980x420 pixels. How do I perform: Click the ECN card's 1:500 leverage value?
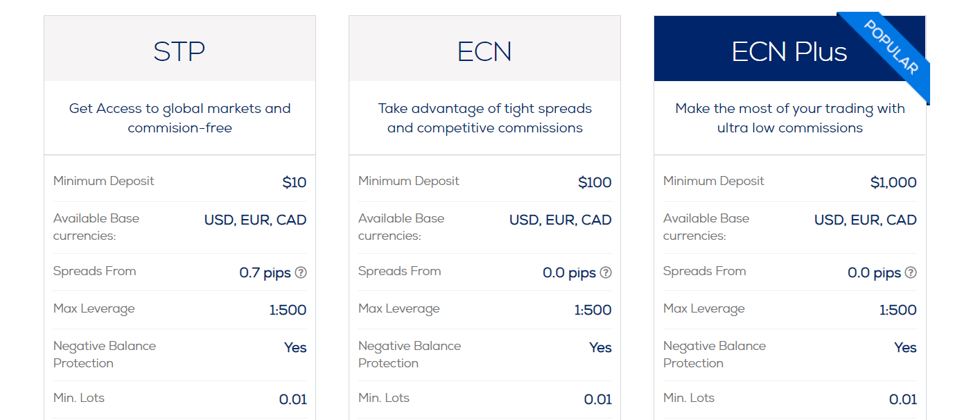tap(593, 310)
